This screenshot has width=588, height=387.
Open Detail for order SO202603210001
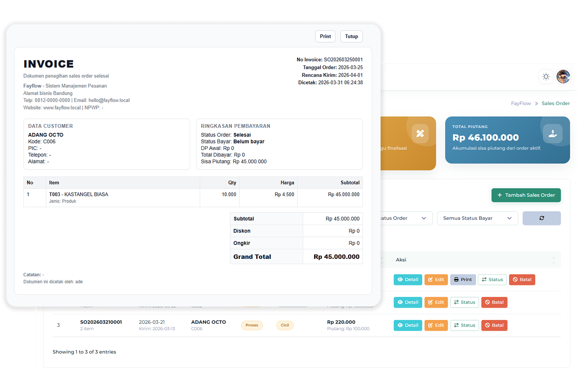pyautogui.click(x=408, y=325)
